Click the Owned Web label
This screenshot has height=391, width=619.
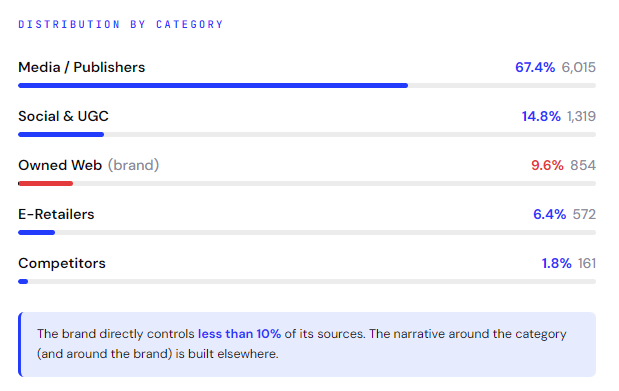[x=60, y=165]
